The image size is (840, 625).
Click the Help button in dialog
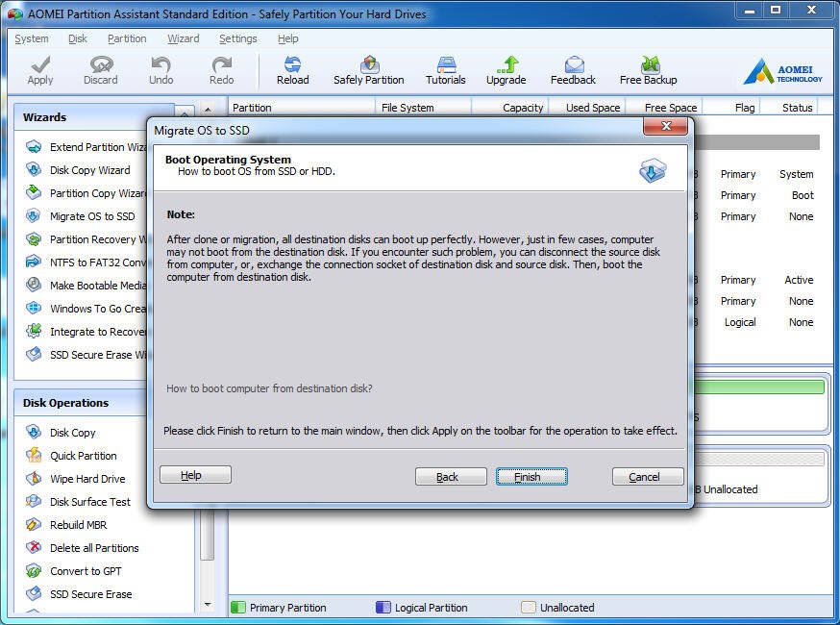[195, 475]
